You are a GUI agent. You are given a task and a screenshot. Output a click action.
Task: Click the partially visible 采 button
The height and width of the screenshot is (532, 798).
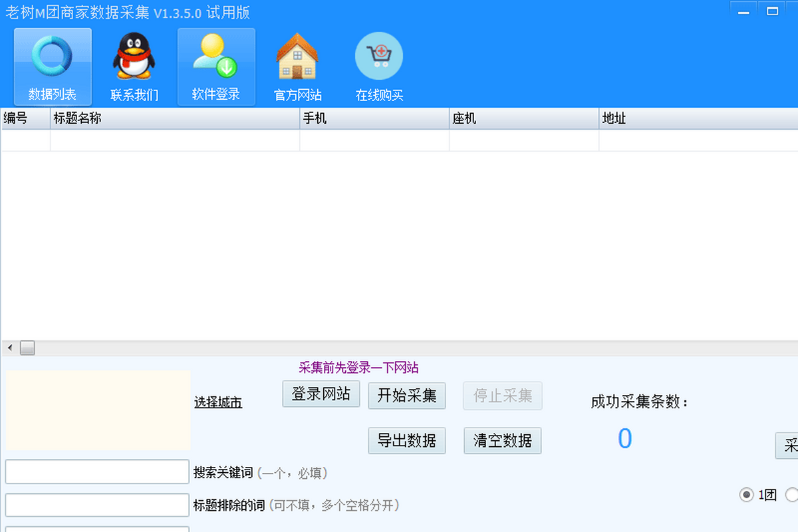click(x=787, y=446)
